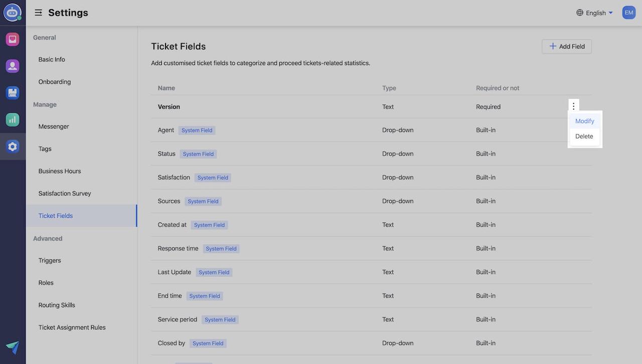642x364 pixels.
Task: Open the blue knowledge base icon
Action: pyautogui.click(x=13, y=93)
